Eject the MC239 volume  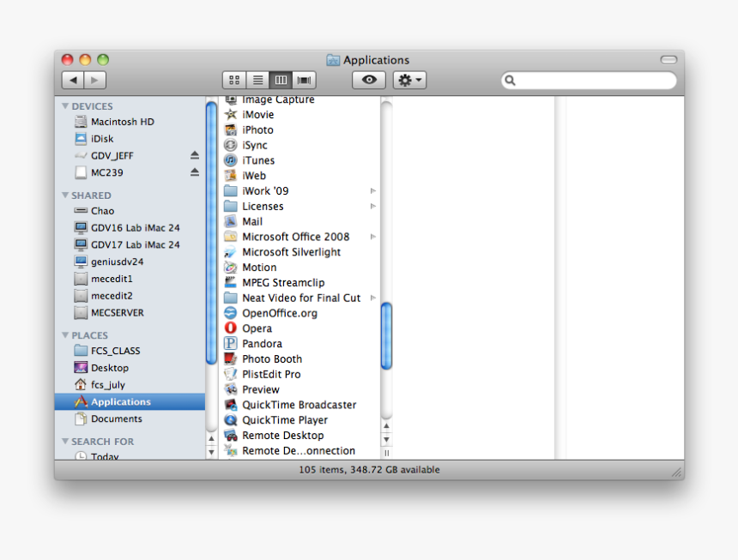coord(195,172)
